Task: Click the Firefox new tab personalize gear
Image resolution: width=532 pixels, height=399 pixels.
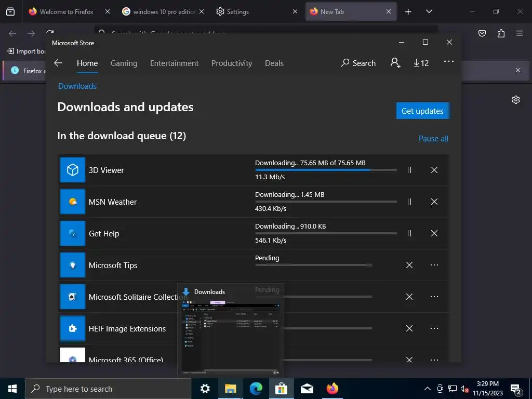Action: (516, 100)
